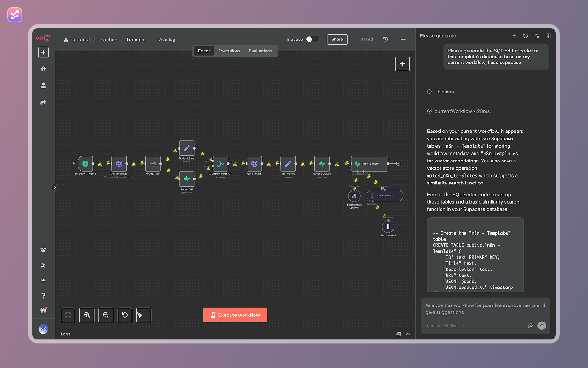Select the Embeddings OpenAI1 node
Screen dimensions: 588x368
coord(354,195)
